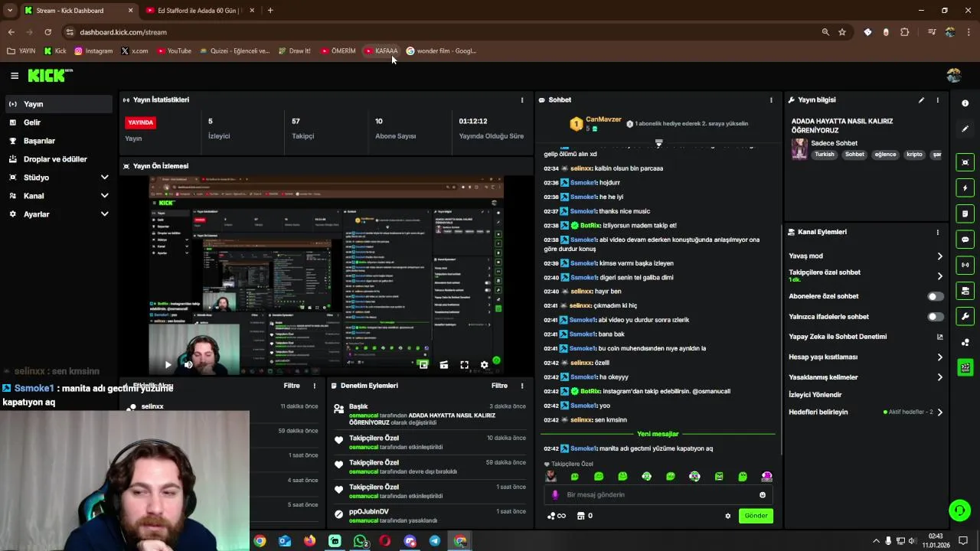Open the Sohbet panel options menu

(771, 100)
